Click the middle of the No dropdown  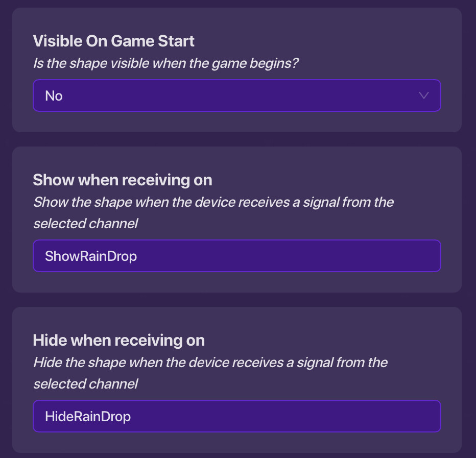point(236,95)
